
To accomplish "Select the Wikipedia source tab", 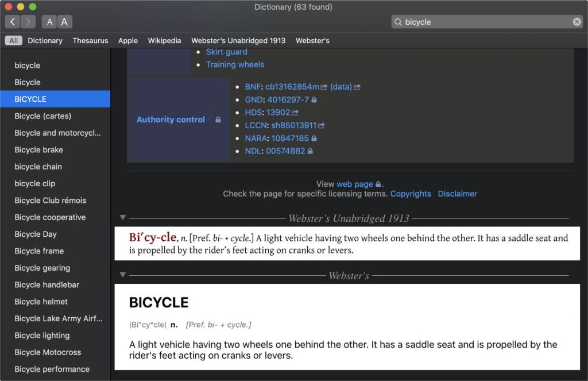I will 164,41.
